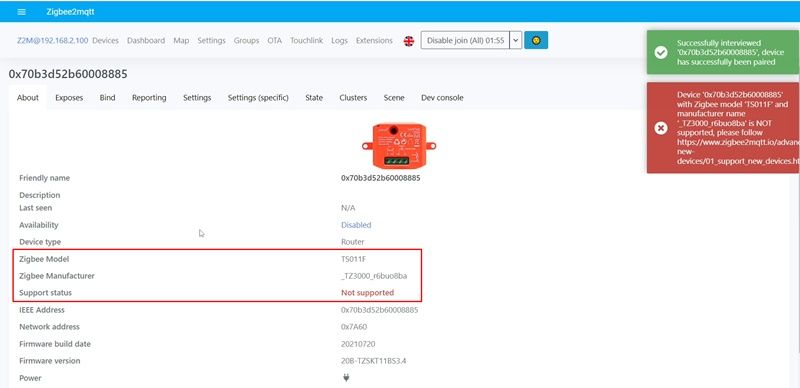
Task: Open the Dashboard page
Action: pos(146,40)
